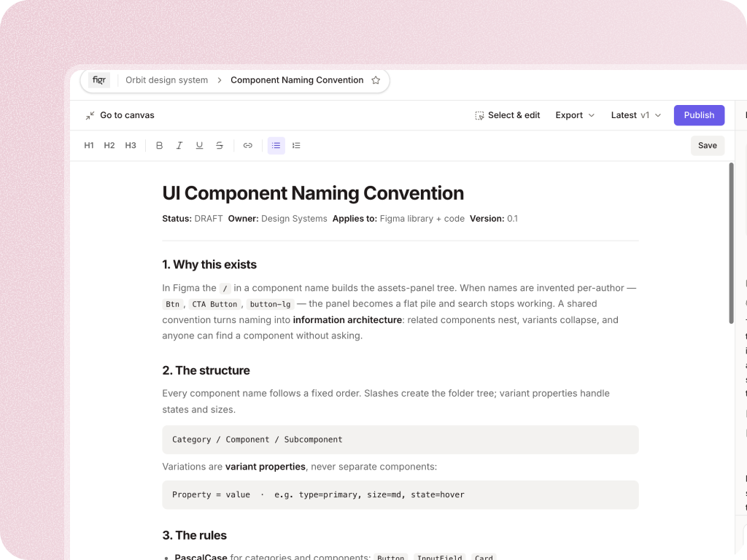Click the CTA Button code chip
The width and height of the screenshot is (747, 560).
coord(214,304)
